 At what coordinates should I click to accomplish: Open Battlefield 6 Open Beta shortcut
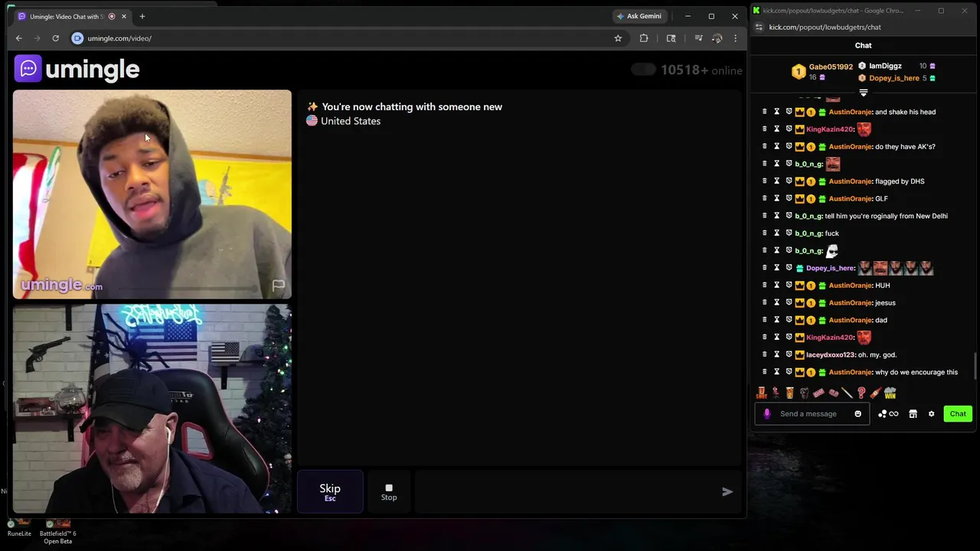(57, 531)
